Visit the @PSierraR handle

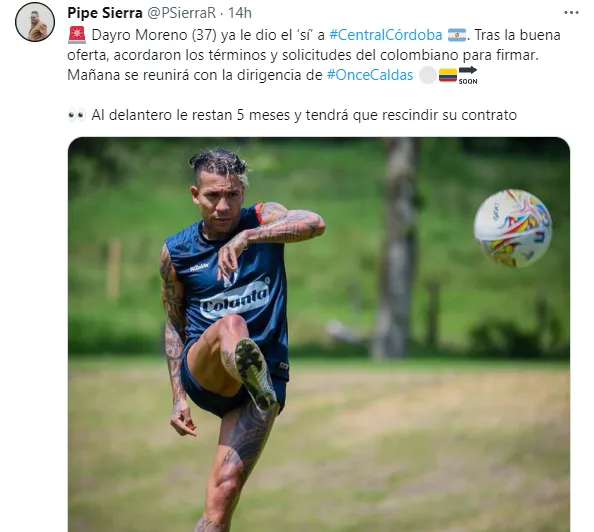point(181,13)
